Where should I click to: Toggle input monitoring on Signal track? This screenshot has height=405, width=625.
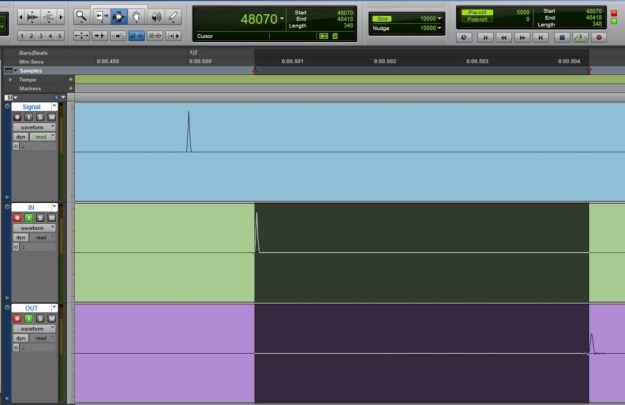[29, 117]
